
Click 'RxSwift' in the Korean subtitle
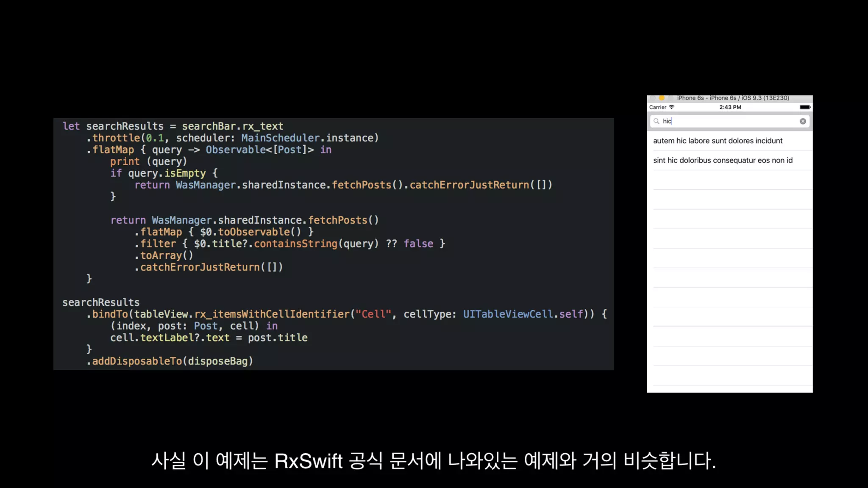click(x=308, y=461)
